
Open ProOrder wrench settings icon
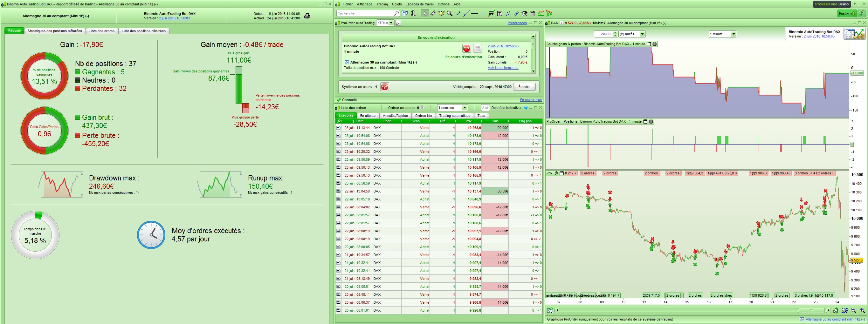tap(398, 23)
